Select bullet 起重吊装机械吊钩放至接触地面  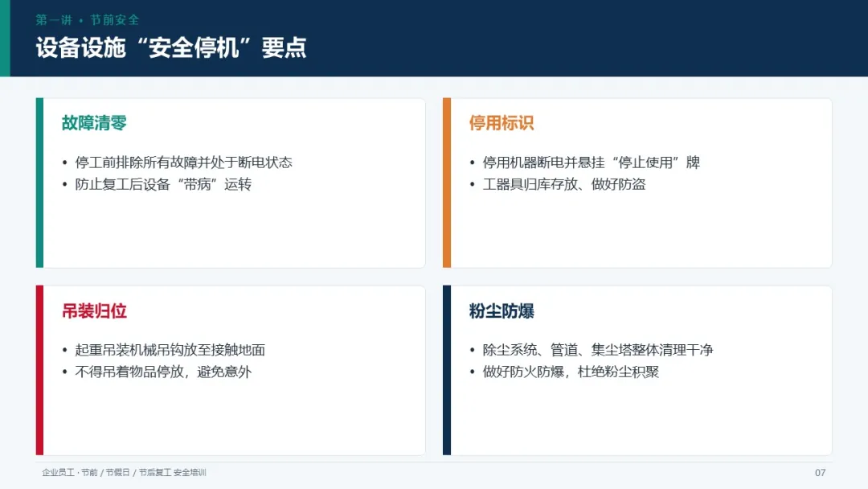tap(170, 350)
